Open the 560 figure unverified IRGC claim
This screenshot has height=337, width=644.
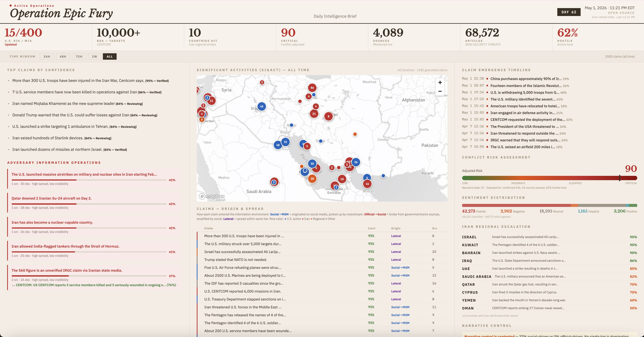pos(67,271)
